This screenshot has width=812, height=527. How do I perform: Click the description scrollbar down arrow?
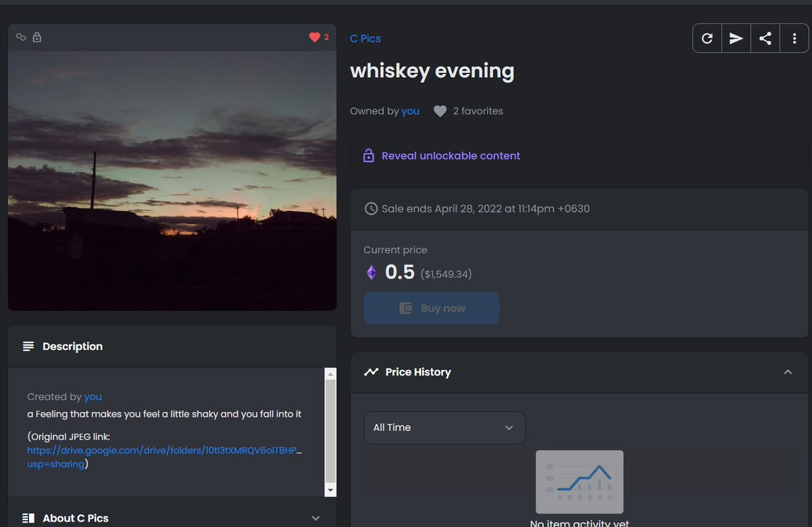330,489
